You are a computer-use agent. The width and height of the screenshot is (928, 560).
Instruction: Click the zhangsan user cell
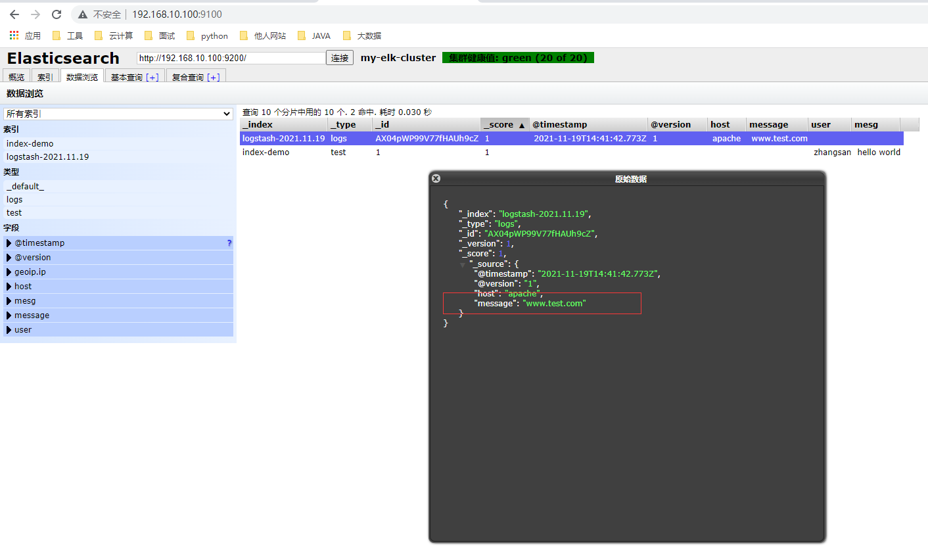pos(832,152)
